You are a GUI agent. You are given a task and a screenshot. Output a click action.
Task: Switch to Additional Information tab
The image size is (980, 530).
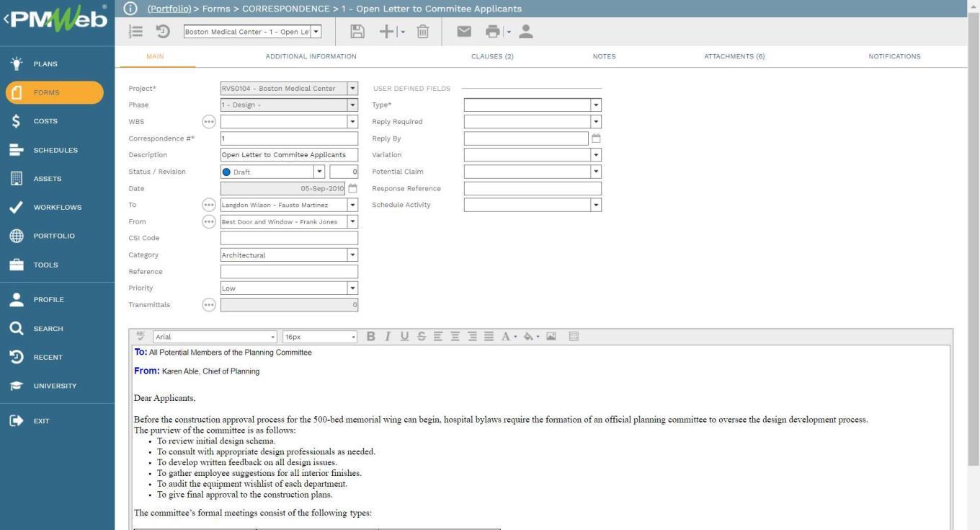[311, 56]
